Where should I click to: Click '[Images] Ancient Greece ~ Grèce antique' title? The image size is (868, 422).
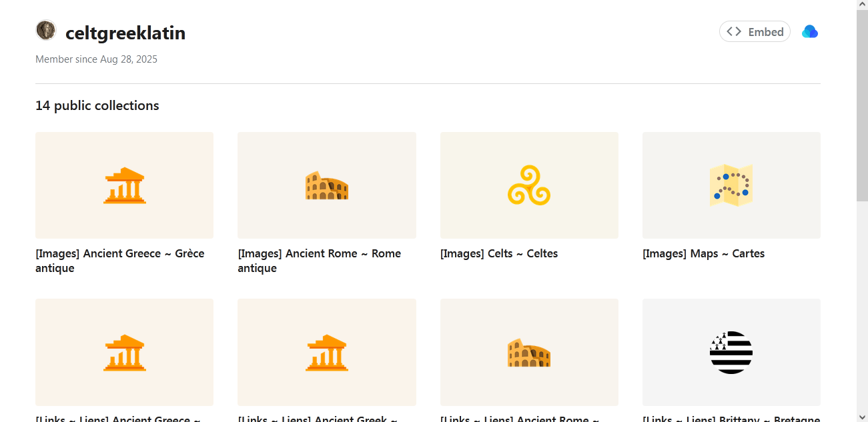(120, 261)
